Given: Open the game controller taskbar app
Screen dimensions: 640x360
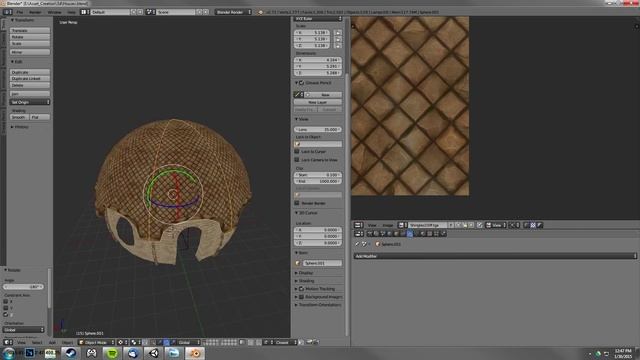Looking at the screenshot, I should click(x=91, y=353).
